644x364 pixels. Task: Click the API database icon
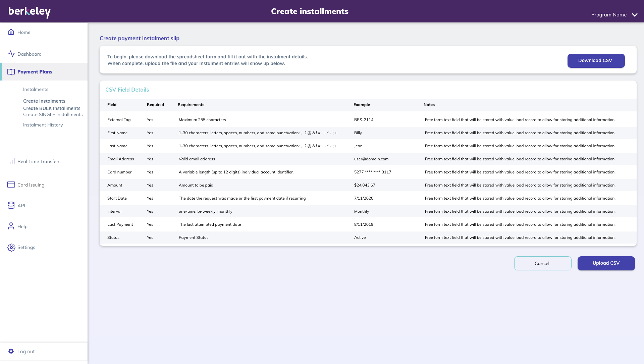pos(11,205)
